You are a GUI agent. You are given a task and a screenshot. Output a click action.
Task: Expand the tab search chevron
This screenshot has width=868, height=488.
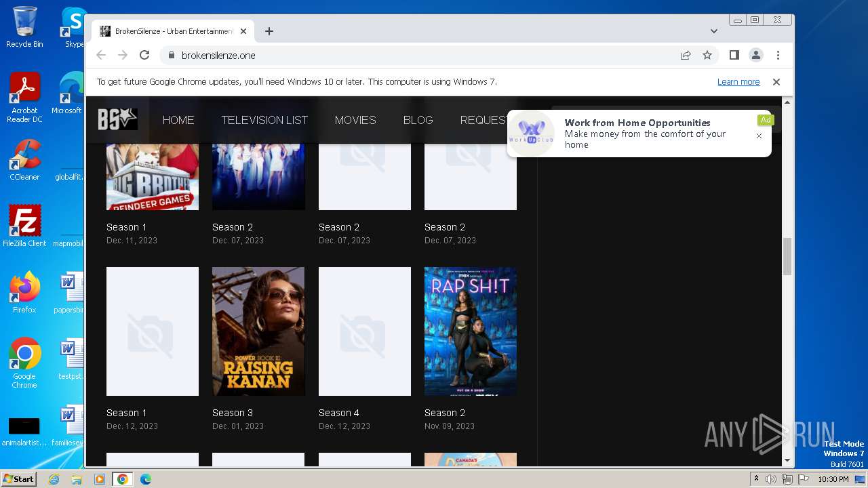(713, 31)
